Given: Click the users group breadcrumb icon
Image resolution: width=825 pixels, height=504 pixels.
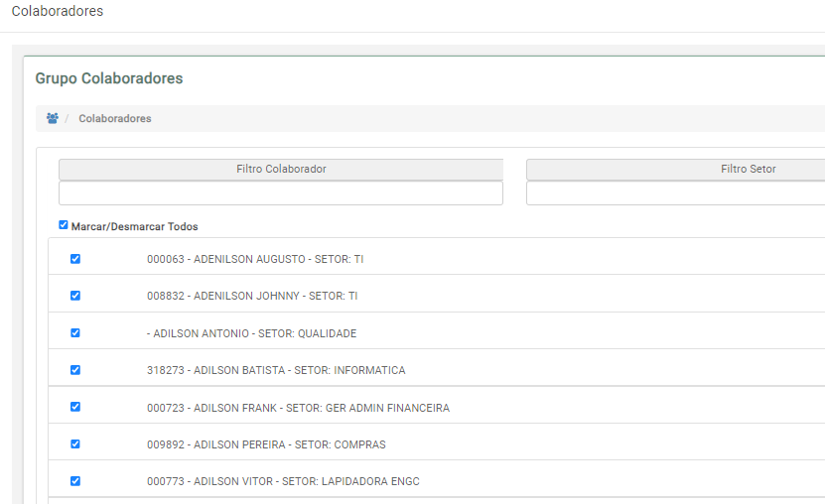Looking at the screenshot, I should pos(52,118).
